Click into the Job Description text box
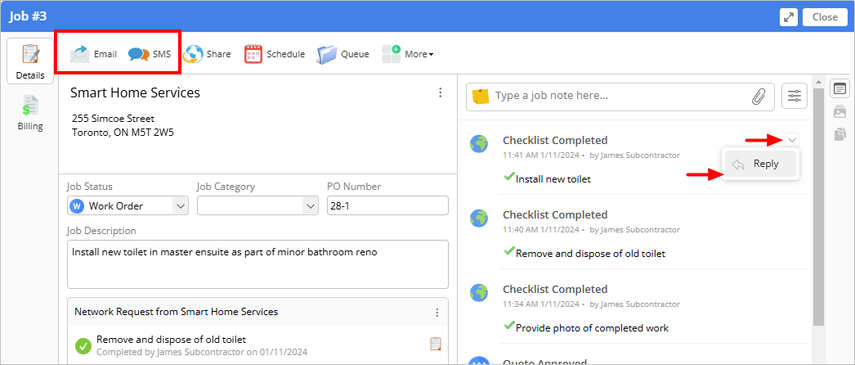 [x=258, y=264]
